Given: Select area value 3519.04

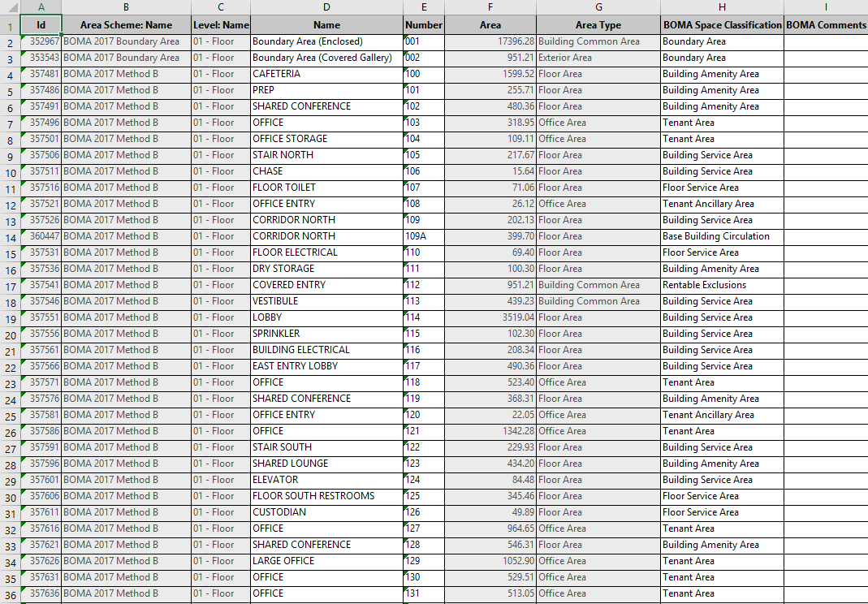Looking at the screenshot, I should [x=490, y=317].
